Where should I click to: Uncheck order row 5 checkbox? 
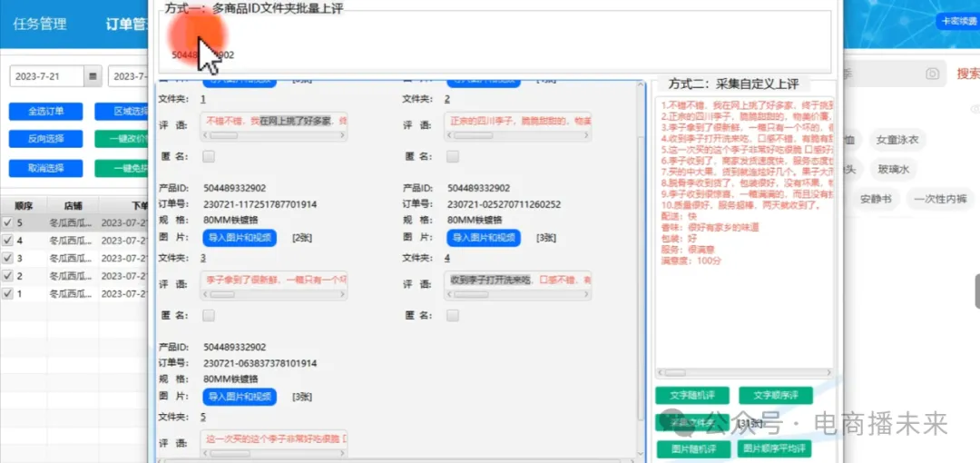8,222
